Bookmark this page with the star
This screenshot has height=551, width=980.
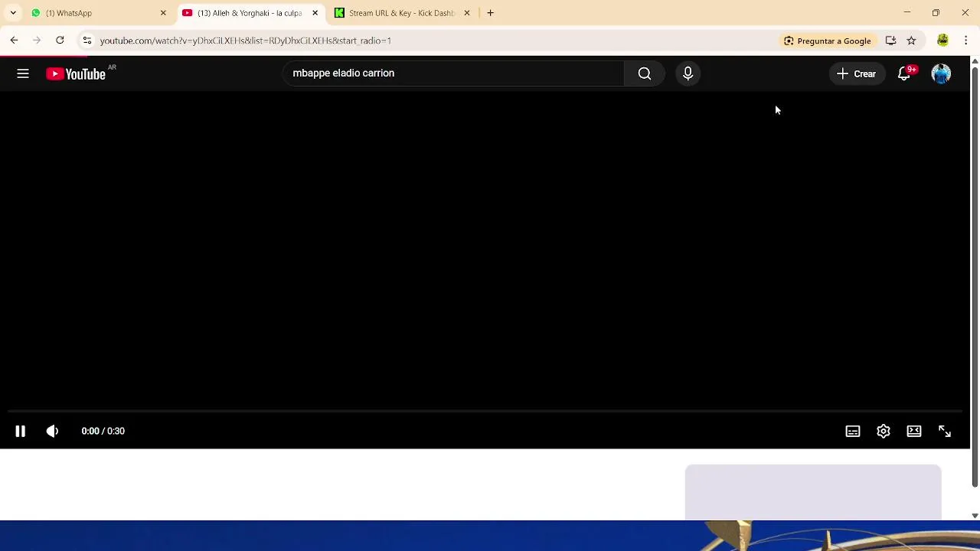click(911, 41)
